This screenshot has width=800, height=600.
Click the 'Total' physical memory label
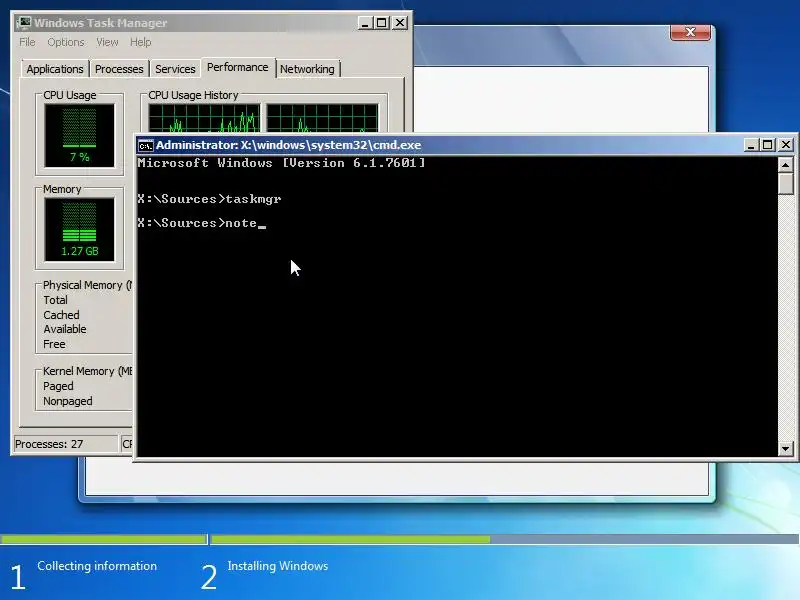56,300
